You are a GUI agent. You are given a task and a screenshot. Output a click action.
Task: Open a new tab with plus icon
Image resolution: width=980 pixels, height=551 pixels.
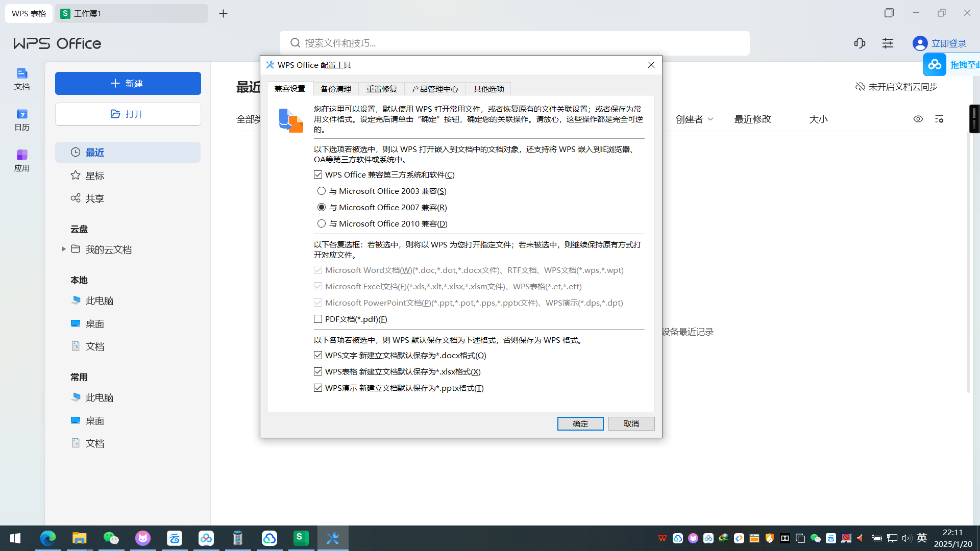223,14
